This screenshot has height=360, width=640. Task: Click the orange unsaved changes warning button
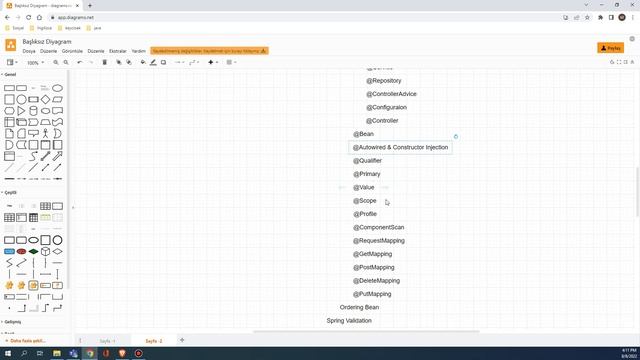(x=209, y=51)
